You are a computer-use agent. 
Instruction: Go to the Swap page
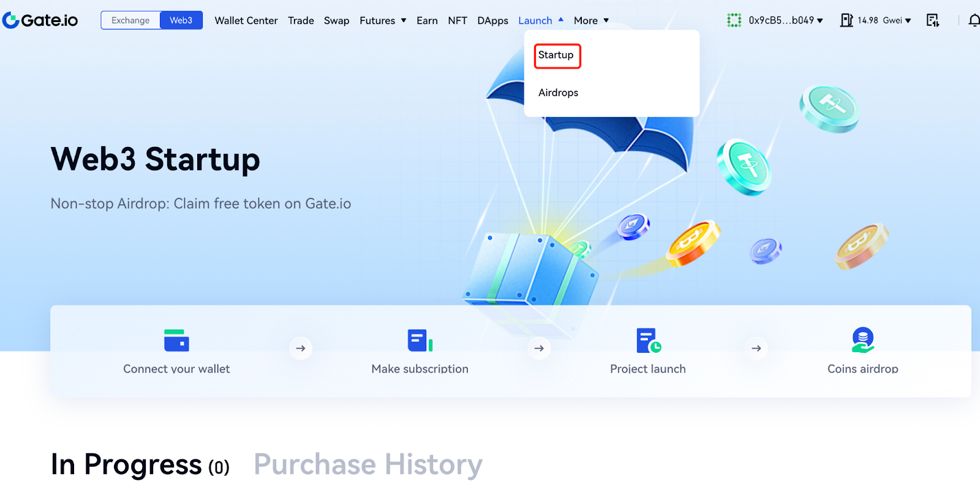click(x=336, y=20)
